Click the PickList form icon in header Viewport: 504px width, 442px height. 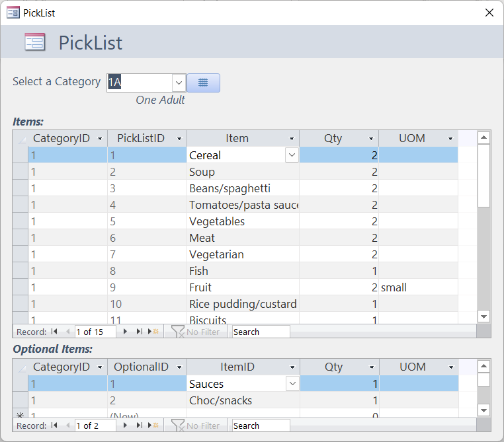tap(34, 43)
